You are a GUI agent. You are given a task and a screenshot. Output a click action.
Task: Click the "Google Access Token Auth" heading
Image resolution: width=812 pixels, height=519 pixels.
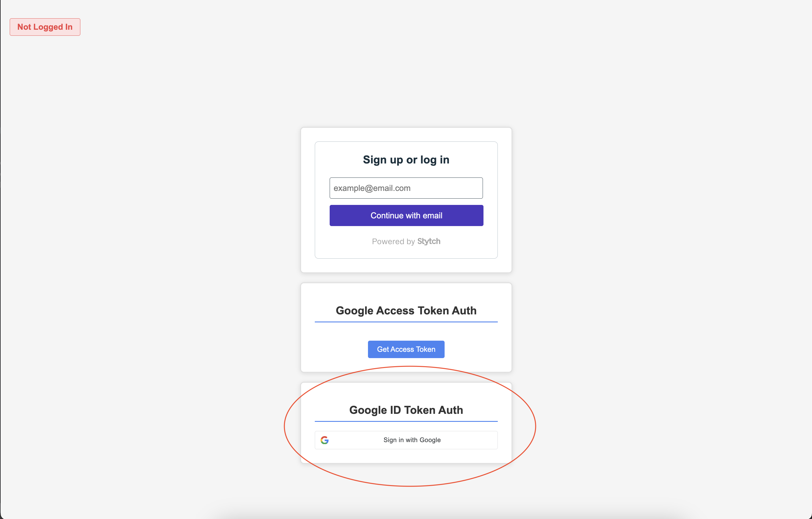pos(406,310)
